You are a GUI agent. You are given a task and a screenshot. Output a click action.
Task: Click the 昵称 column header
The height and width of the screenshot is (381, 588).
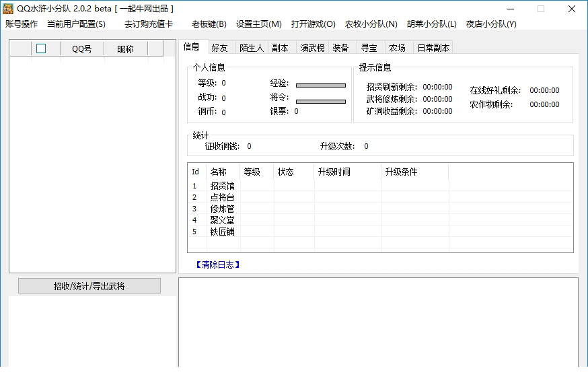coord(125,48)
